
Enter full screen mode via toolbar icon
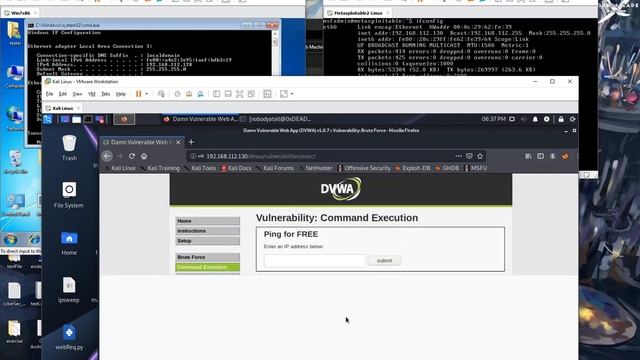[240, 94]
